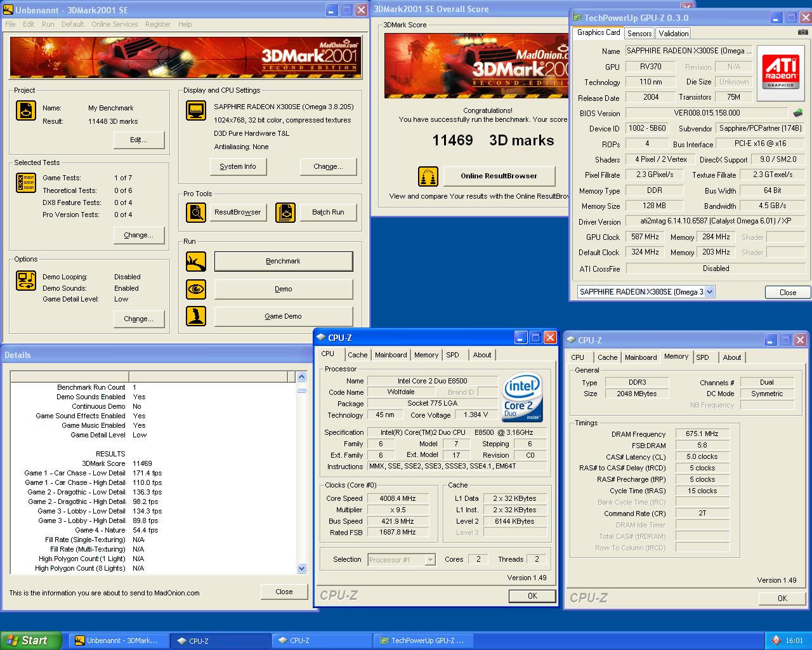The image size is (812, 650).
Task: Click the Selected Tests checklist icon
Action: click(x=25, y=183)
